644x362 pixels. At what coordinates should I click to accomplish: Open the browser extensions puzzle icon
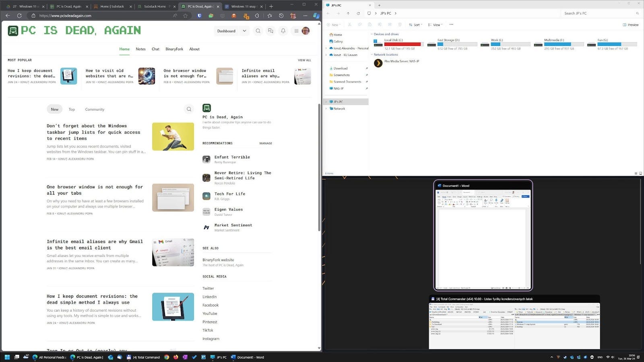coord(257,16)
